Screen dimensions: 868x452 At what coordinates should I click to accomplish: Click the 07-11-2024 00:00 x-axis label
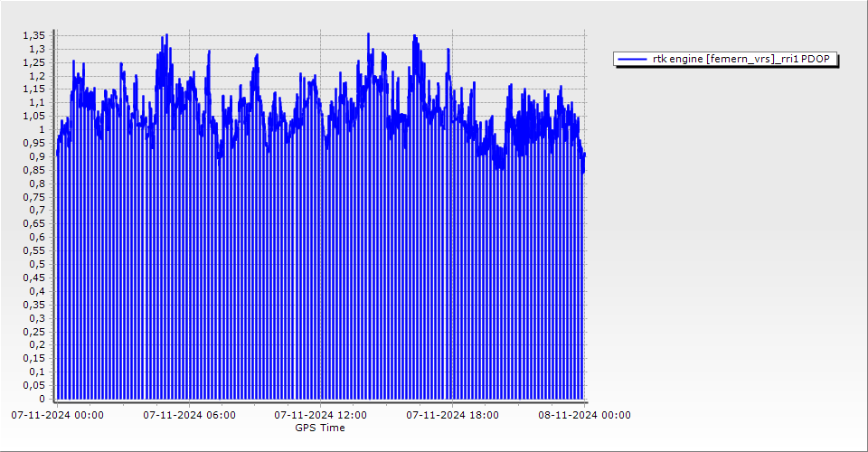point(57,416)
